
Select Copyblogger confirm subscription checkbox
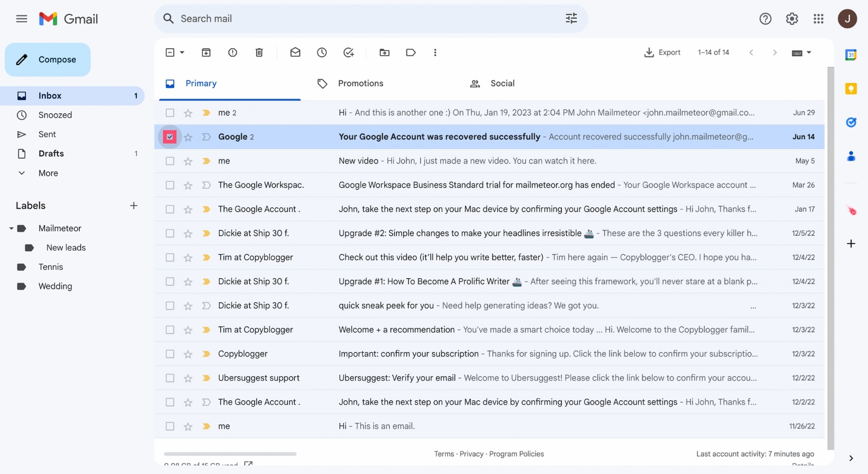click(x=170, y=354)
